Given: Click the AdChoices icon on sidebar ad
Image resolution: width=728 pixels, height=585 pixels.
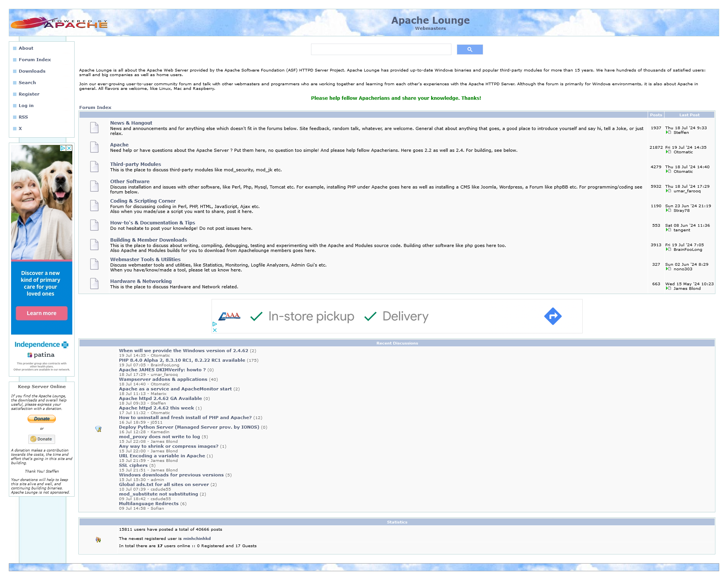Looking at the screenshot, I should [x=63, y=148].
